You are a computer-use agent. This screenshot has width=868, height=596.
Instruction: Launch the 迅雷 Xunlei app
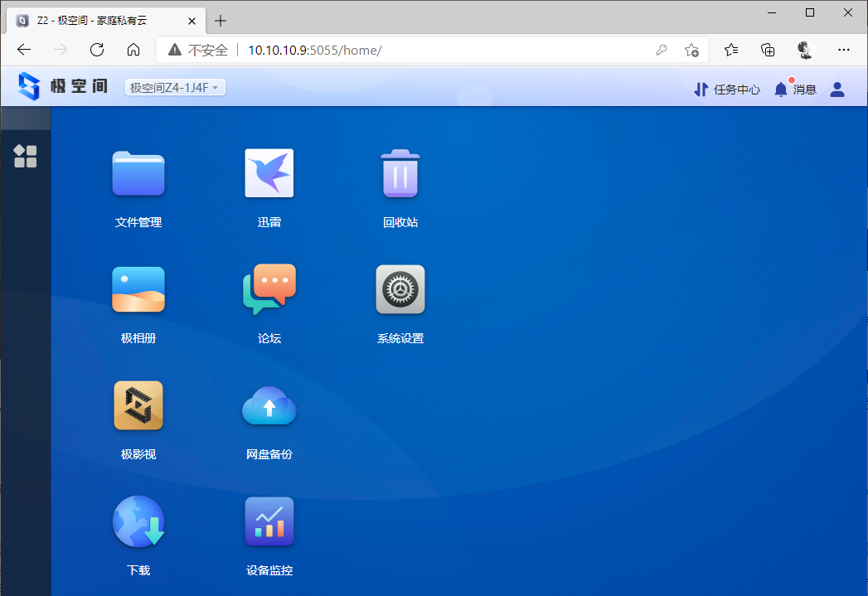(269, 174)
